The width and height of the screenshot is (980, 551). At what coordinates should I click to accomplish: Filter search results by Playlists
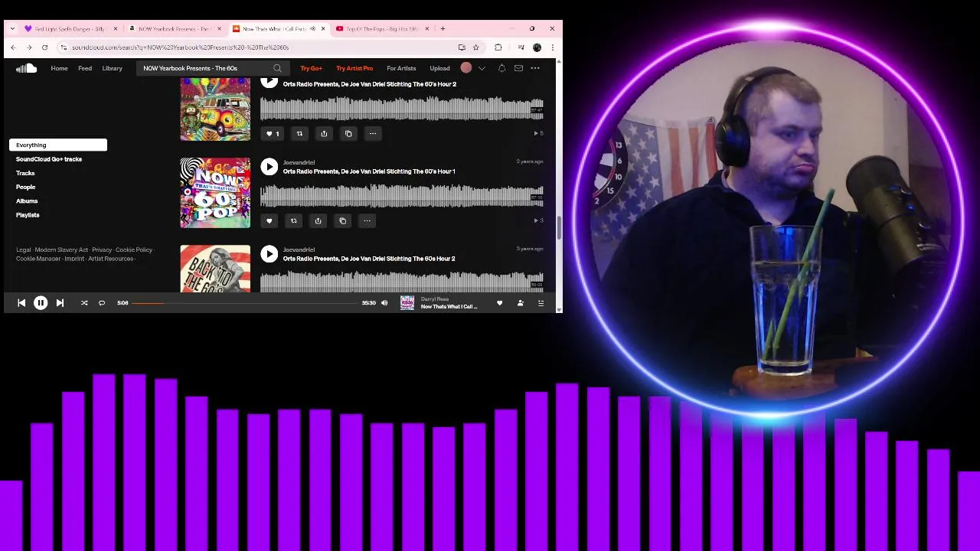tap(28, 215)
